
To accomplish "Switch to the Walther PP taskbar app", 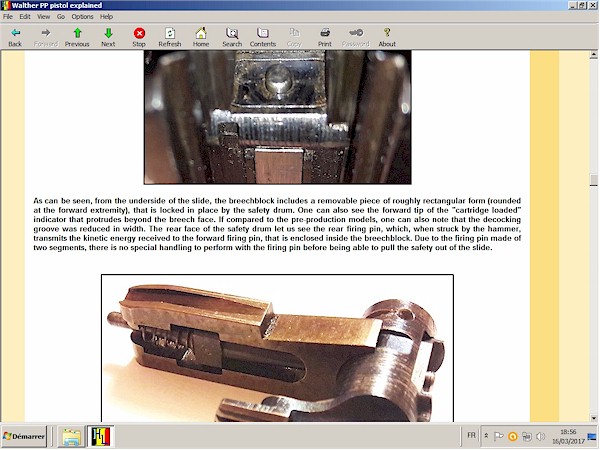I will (x=101, y=437).
